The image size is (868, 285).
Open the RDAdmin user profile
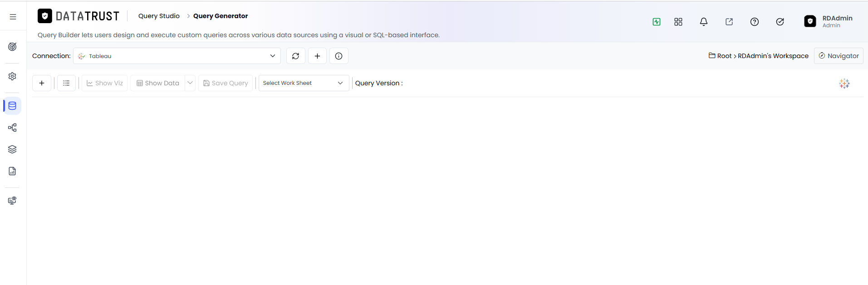tap(829, 21)
